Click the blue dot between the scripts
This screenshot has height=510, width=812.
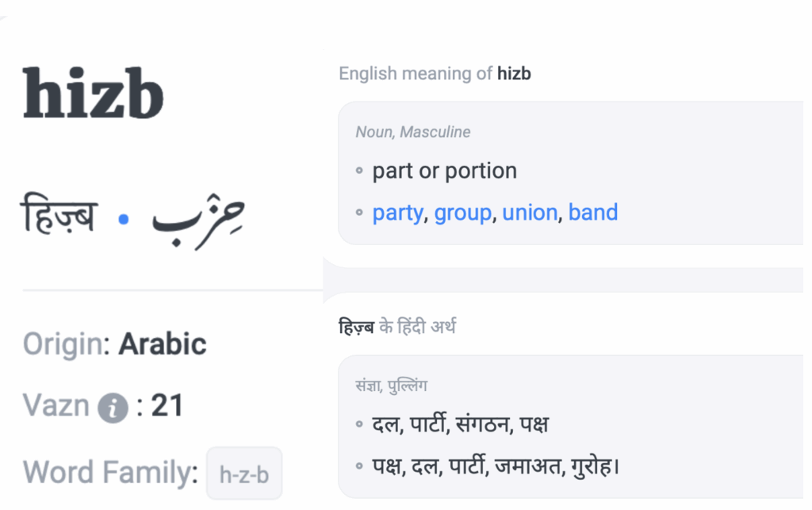123,220
